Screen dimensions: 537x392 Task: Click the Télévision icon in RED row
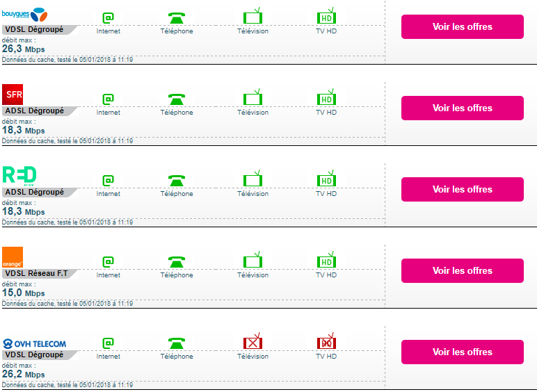click(x=253, y=180)
